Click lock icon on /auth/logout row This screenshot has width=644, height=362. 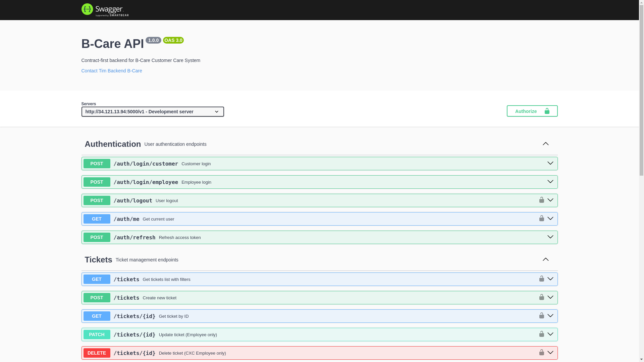[541, 200]
